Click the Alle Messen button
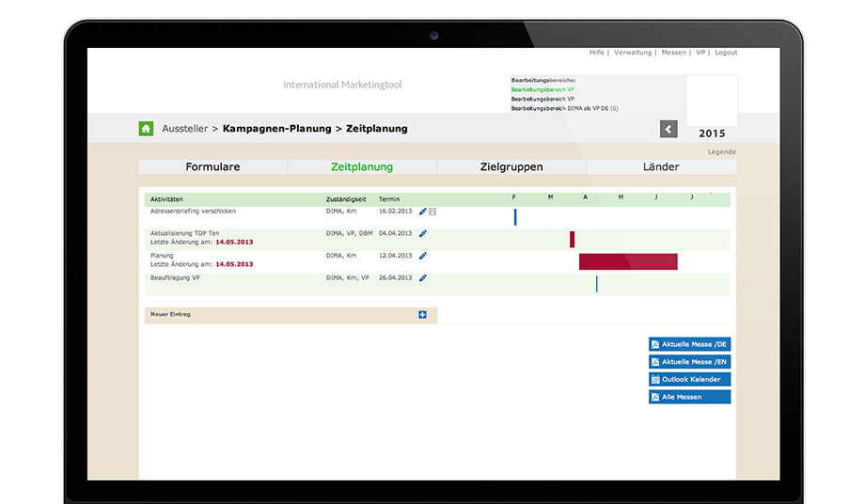865x504 pixels. tap(689, 398)
